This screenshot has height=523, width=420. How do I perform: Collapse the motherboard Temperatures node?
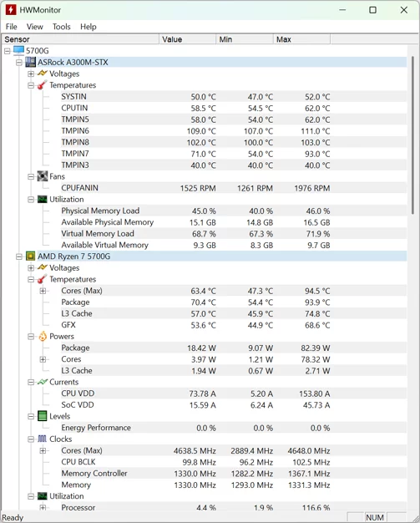(x=31, y=85)
